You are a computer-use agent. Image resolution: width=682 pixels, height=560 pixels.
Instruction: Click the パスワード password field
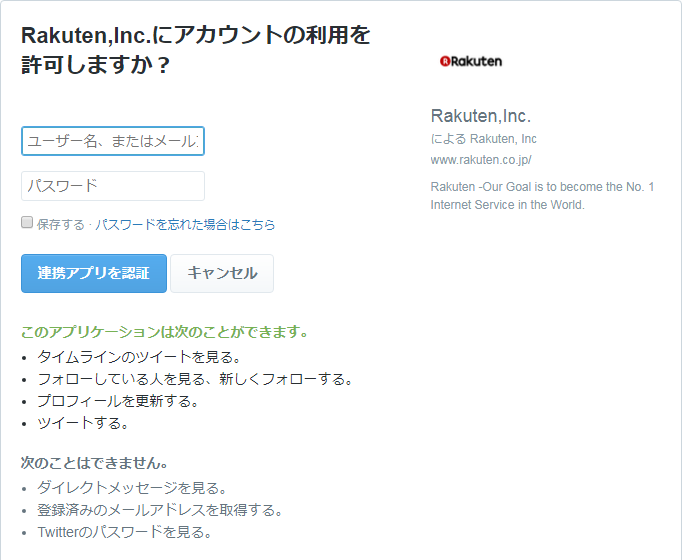pos(113,186)
